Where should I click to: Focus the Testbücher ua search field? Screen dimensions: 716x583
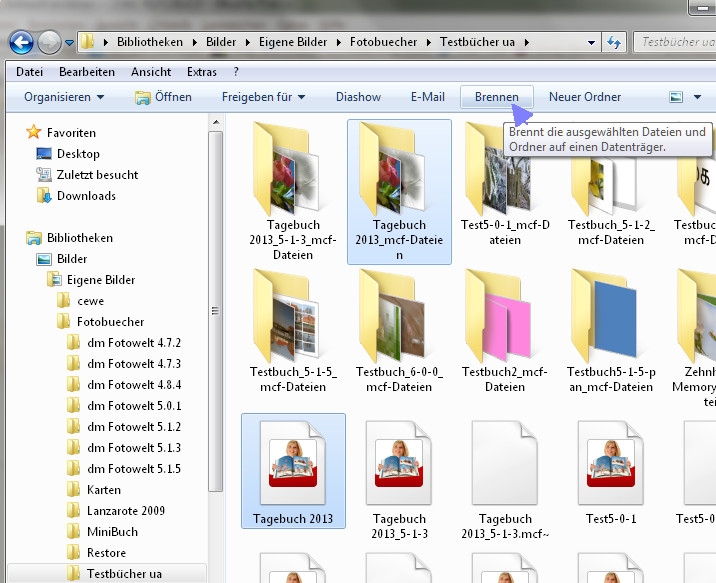point(676,42)
